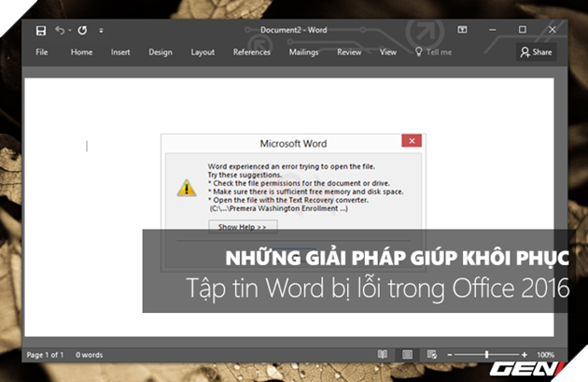Go to the References tab
Viewport: 588px width, 382px height.
pos(252,52)
